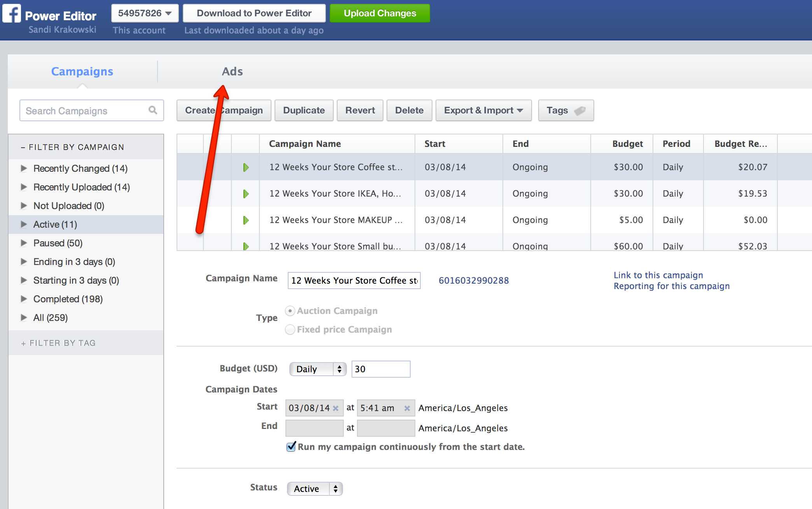The image size is (812, 509).
Task: Switch to the Ads tab
Action: 232,71
